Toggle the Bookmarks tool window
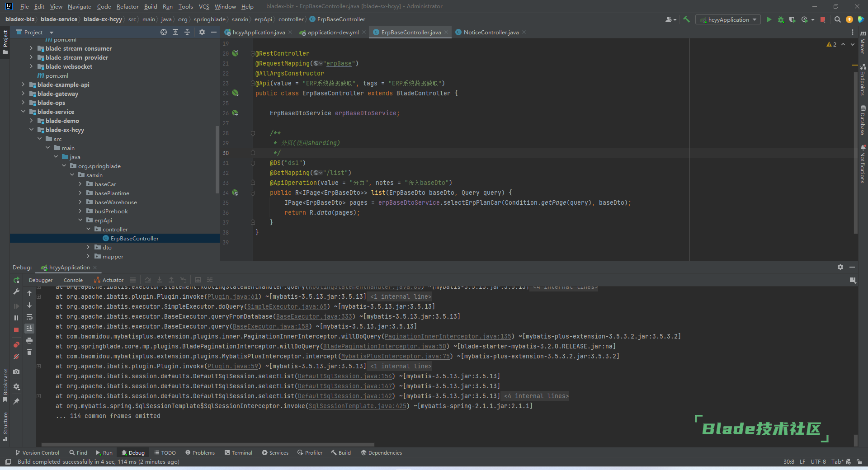This screenshot has height=470, width=868. [5, 385]
